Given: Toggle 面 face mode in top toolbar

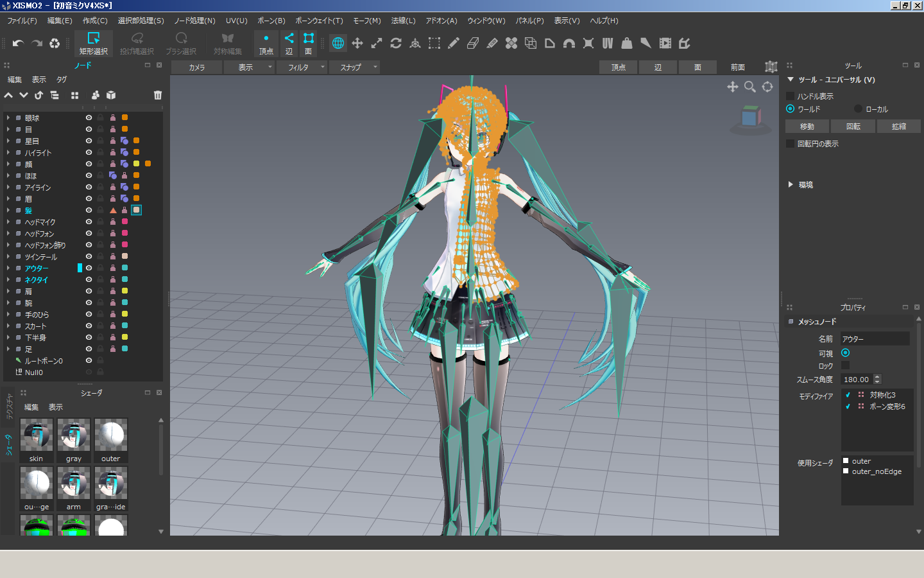Looking at the screenshot, I should coord(308,43).
